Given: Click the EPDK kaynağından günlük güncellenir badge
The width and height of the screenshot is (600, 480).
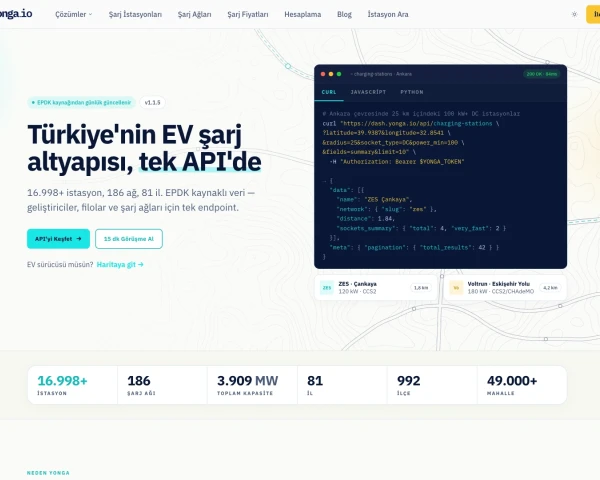Looking at the screenshot, I should click(x=81, y=103).
